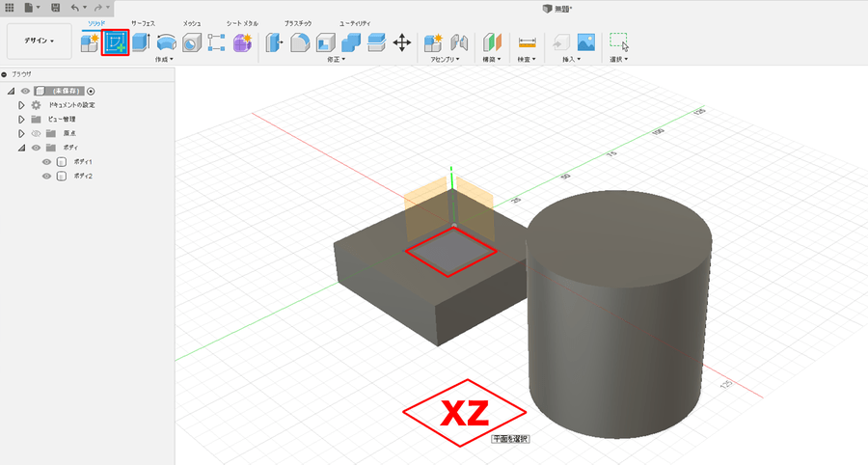
Task: Activate root component radio button
Action: [91, 92]
